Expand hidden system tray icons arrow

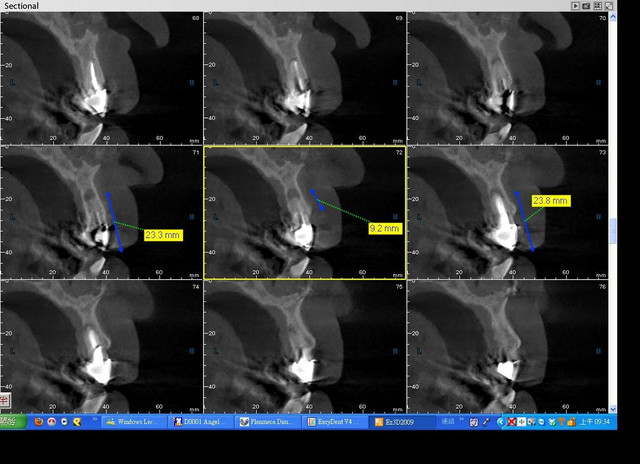tap(500, 422)
